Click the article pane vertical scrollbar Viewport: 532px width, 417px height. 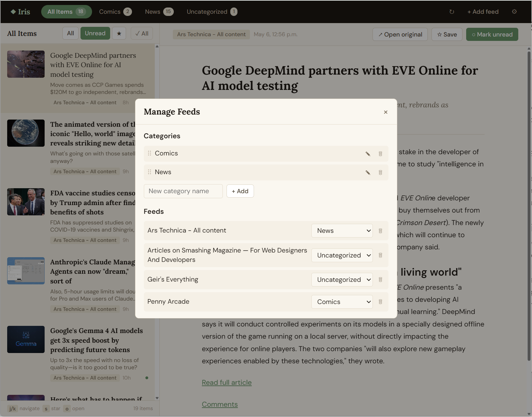point(529,206)
